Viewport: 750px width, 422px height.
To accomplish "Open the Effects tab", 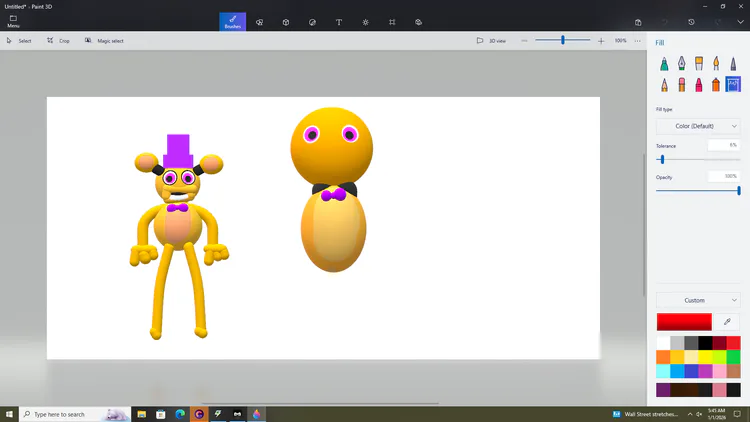I will 365,22.
